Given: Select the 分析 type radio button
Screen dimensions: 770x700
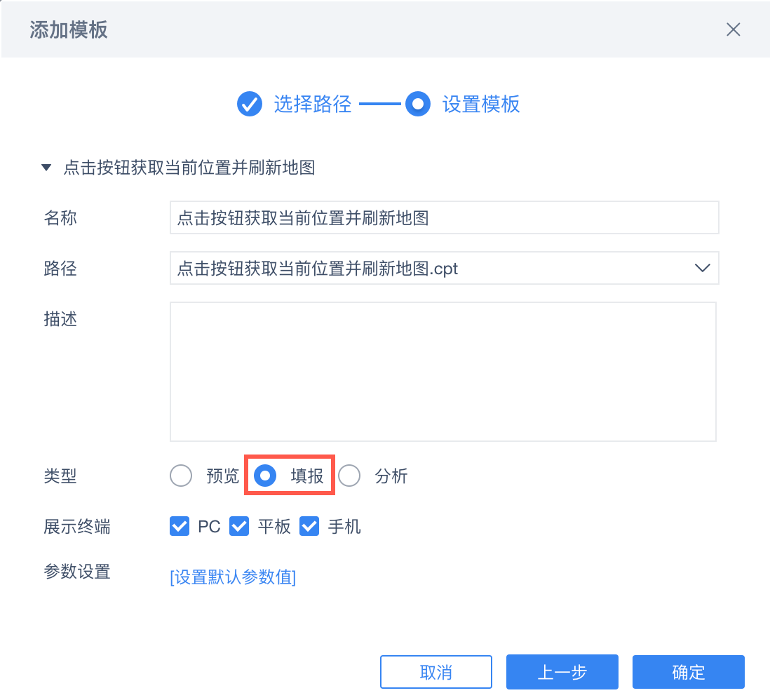Looking at the screenshot, I should (349, 476).
